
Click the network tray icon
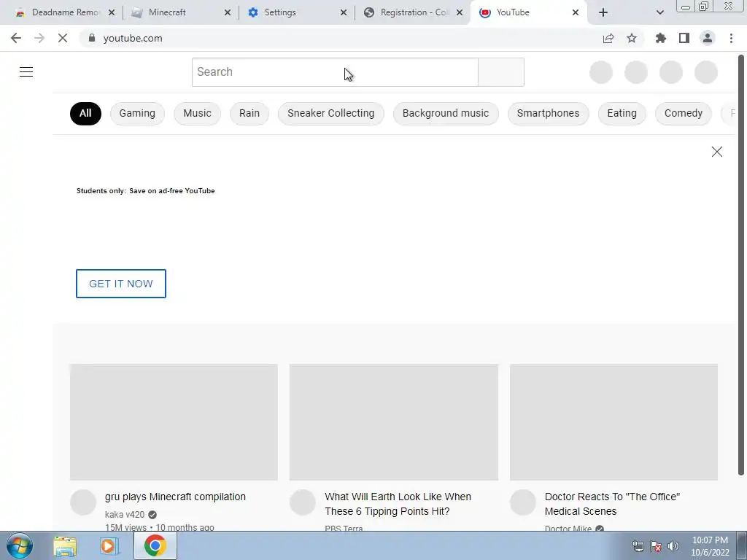[638, 546]
